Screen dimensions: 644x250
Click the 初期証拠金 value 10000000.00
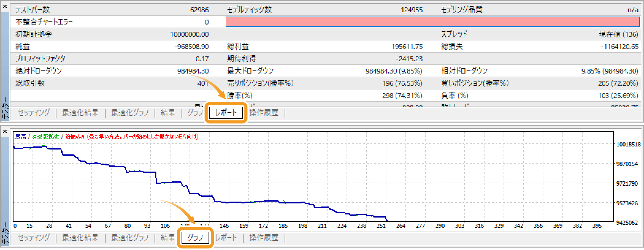(189, 34)
